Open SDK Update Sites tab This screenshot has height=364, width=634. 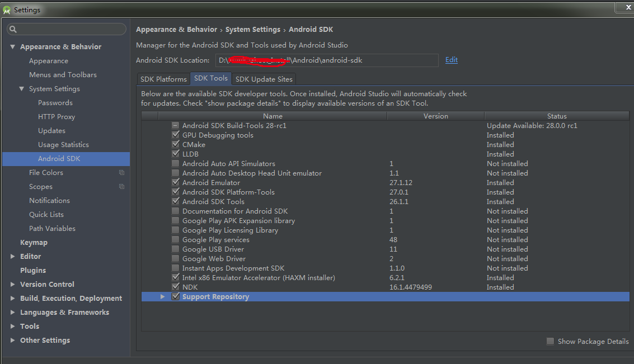tap(264, 79)
